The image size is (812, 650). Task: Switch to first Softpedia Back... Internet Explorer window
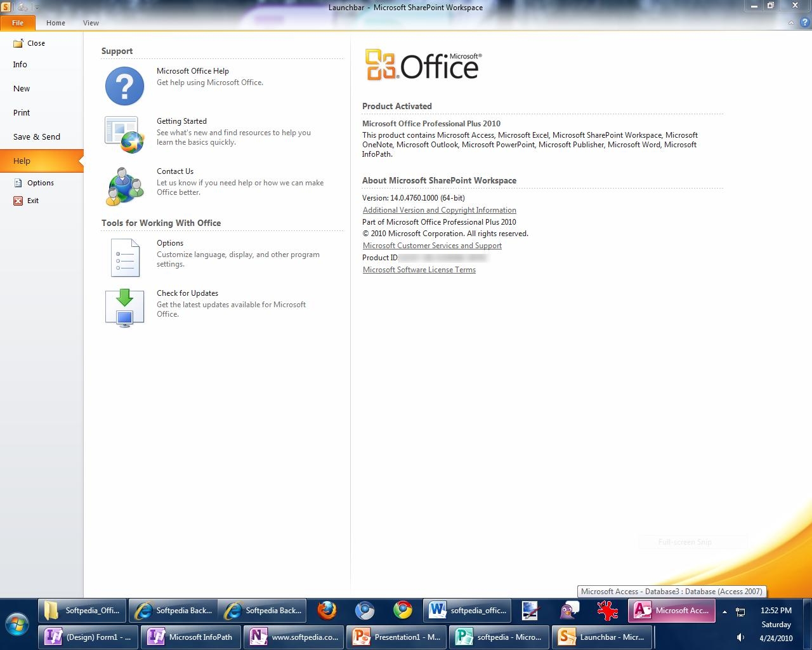pyautogui.click(x=173, y=611)
